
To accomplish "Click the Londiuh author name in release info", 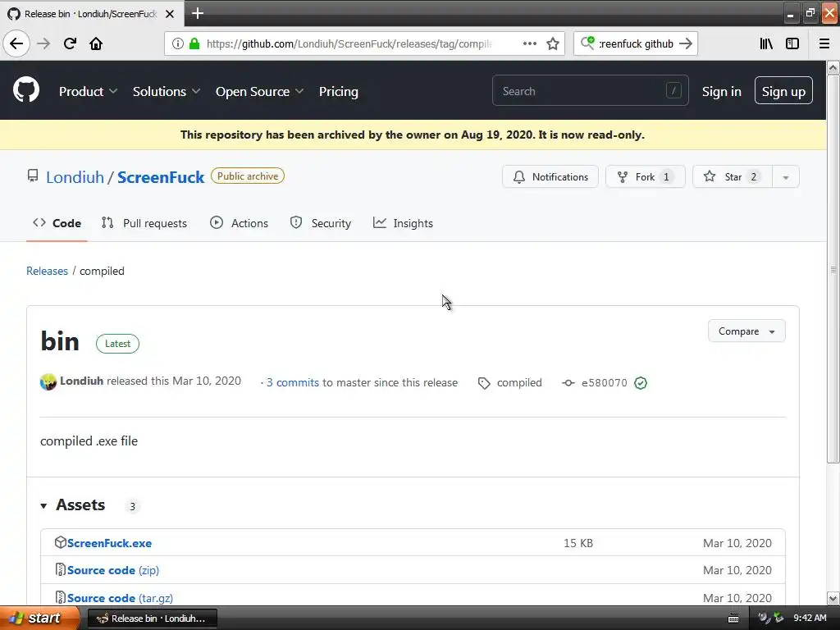I will tap(81, 381).
